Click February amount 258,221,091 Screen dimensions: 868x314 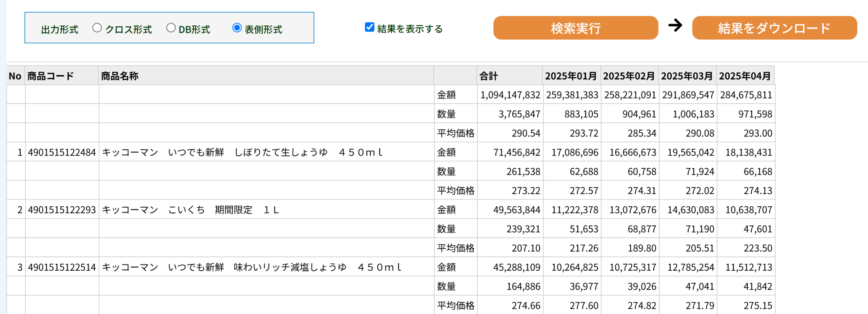click(x=630, y=95)
